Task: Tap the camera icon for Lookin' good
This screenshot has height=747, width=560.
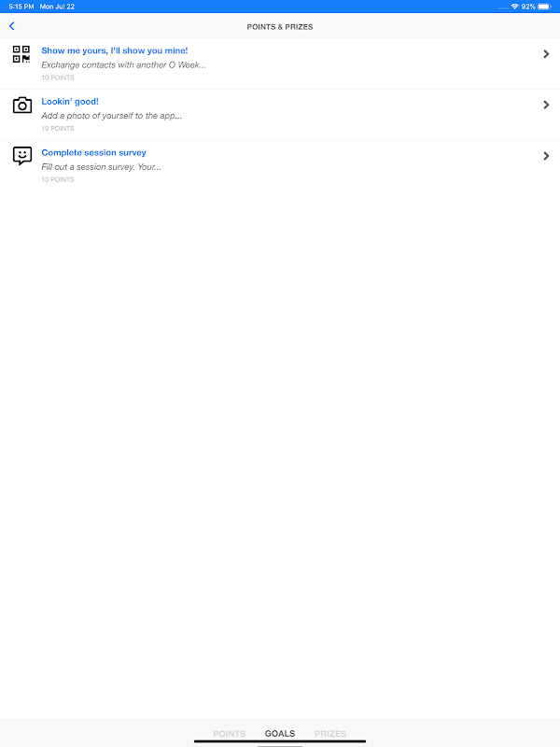Action: click(x=21, y=105)
